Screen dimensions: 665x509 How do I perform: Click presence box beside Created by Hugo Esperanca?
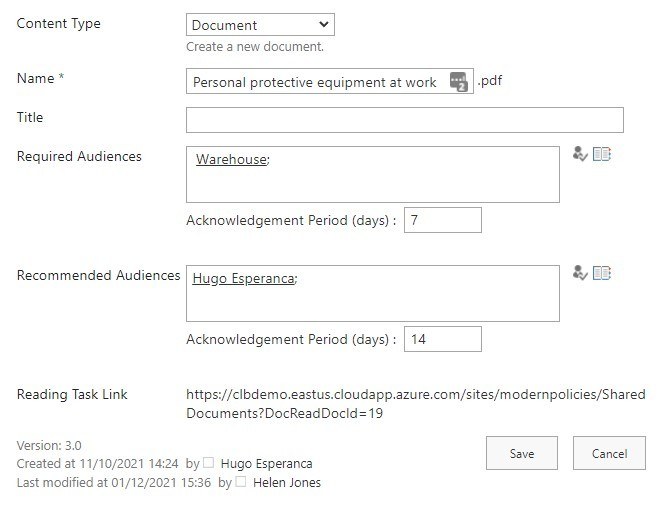point(208,464)
